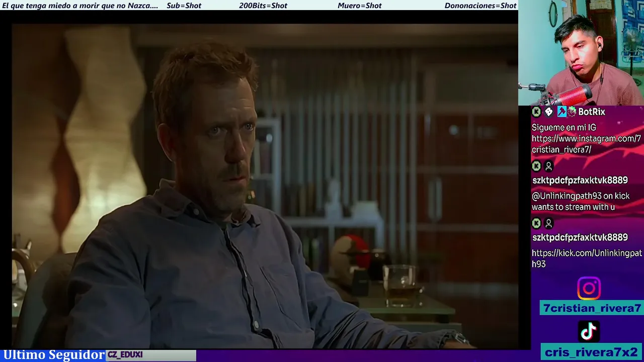Click the TikTok logo icon
This screenshot has width=644, height=362.
tap(589, 331)
